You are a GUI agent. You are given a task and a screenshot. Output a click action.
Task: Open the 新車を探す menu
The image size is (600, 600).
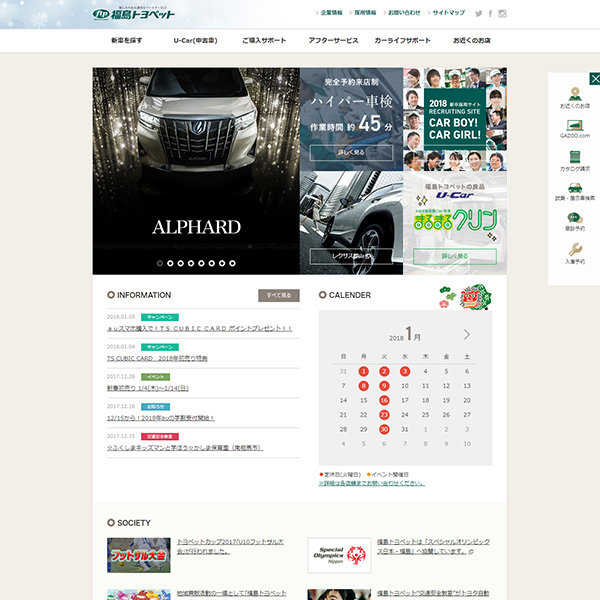(127, 40)
